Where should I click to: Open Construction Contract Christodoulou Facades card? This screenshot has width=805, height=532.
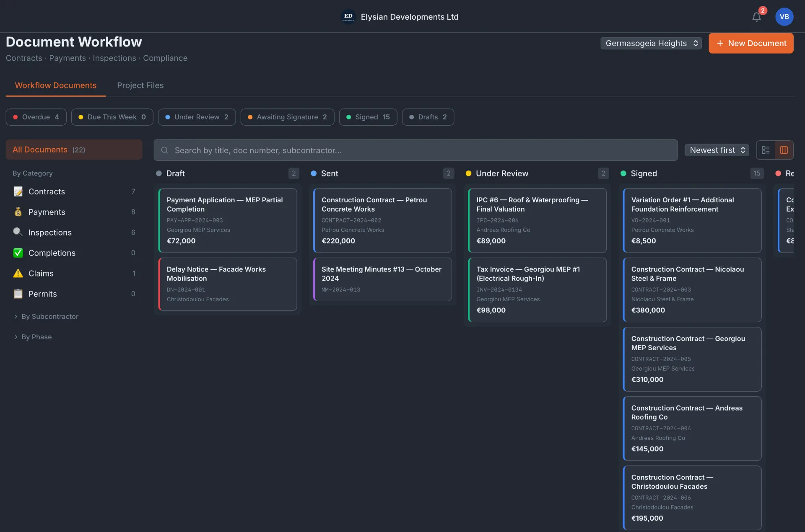pos(692,498)
